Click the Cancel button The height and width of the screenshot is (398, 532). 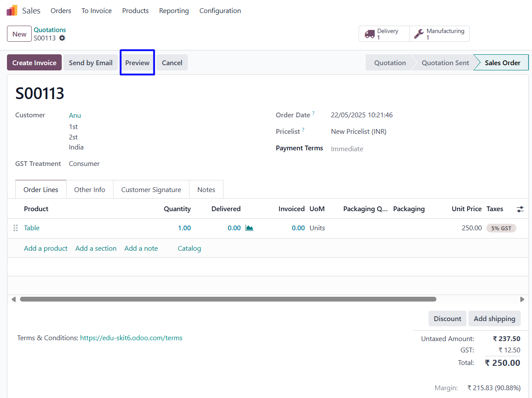tap(172, 63)
